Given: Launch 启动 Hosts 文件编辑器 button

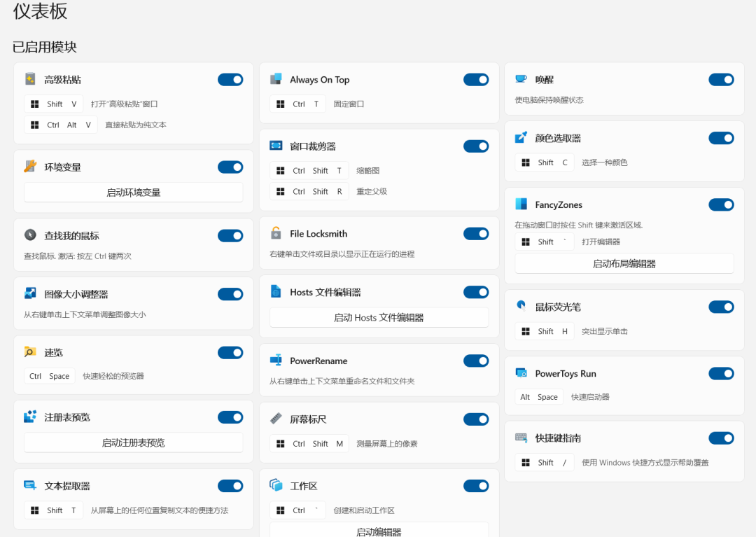Looking at the screenshot, I should point(379,317).
